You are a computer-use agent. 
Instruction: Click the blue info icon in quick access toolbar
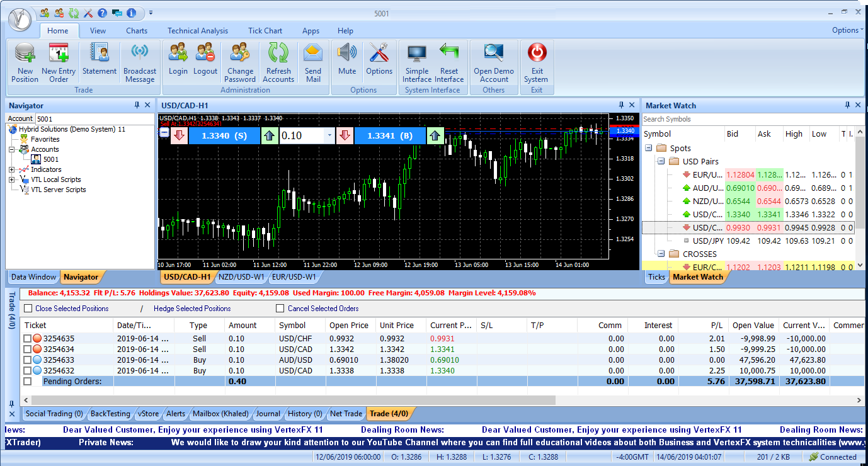pyautogui.click(x=131, y=13)
